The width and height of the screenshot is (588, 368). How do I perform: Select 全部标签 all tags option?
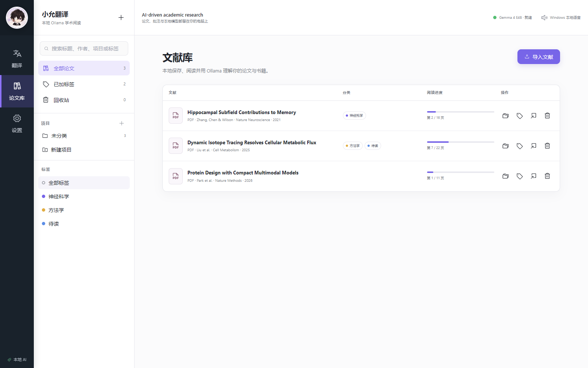tap(84, 183)
